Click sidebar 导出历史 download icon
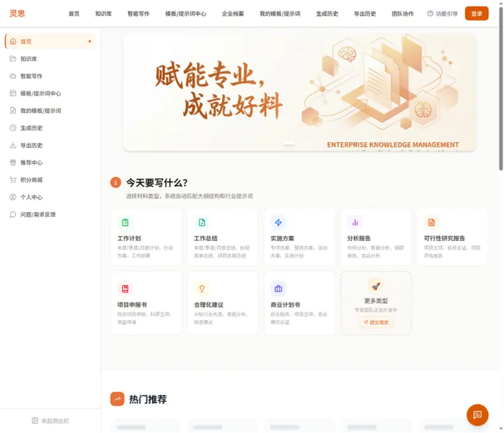This screenshot has width=504, height=433. pyautogui.click(x=13, y=145)
